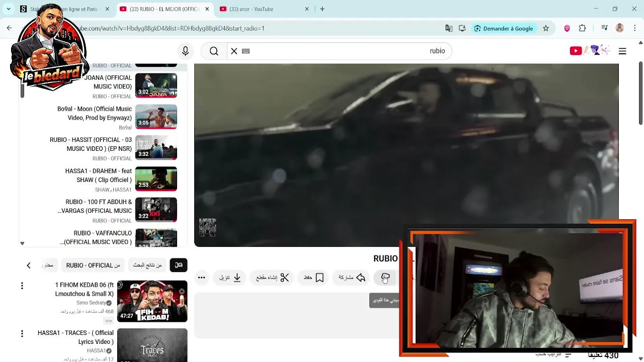Click the مشاركة share button

pyautogui.click(x=352, y=278)
